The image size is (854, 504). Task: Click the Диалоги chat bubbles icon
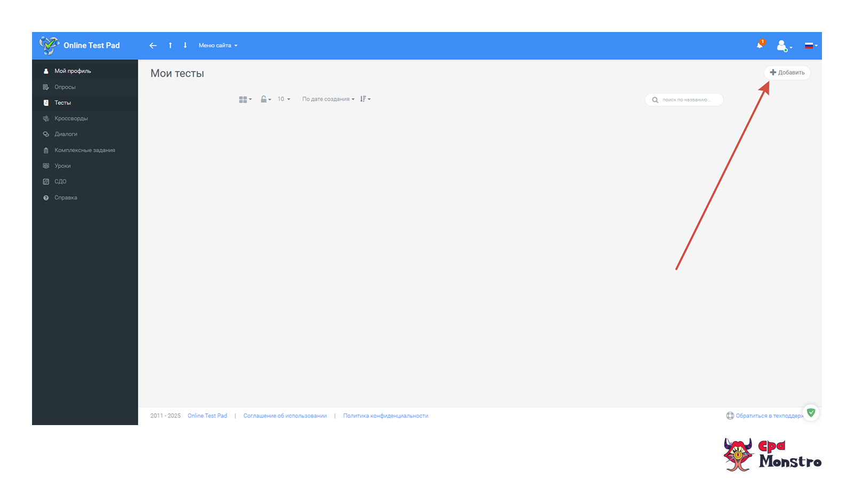coord(46,134)
